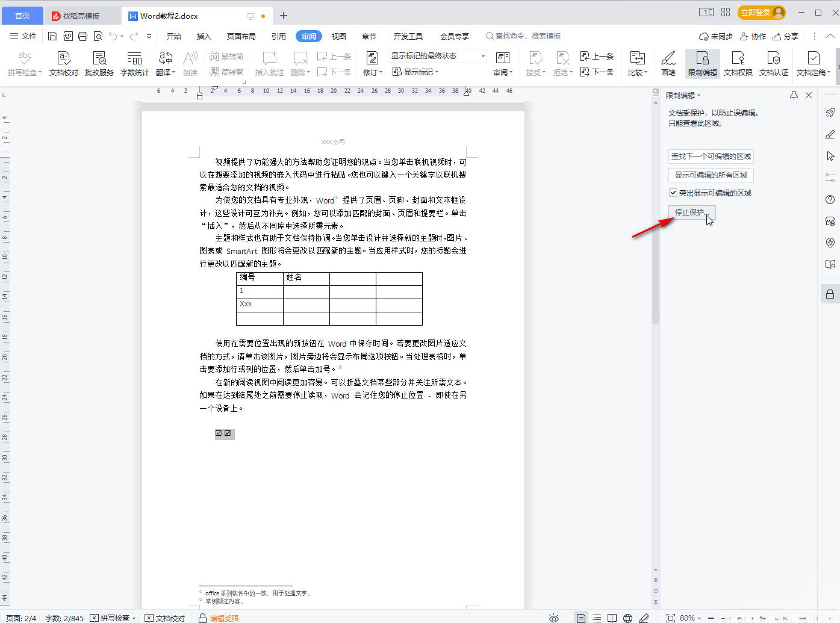This screenshot has height=623, width=840.
Task: Switch to 开始 ribbon tab
Action: pyautogui.click(x=174, y=36)
